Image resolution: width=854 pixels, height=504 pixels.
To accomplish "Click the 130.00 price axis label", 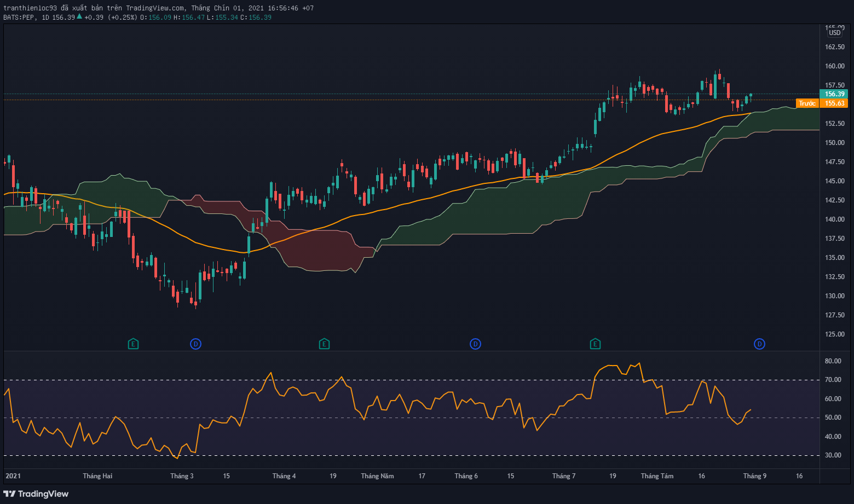I will pyautogui.click(x=835, y=296).
